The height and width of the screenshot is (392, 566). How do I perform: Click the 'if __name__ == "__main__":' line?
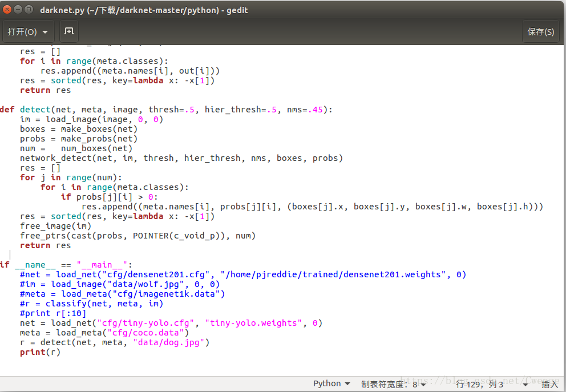coord(66,265)
